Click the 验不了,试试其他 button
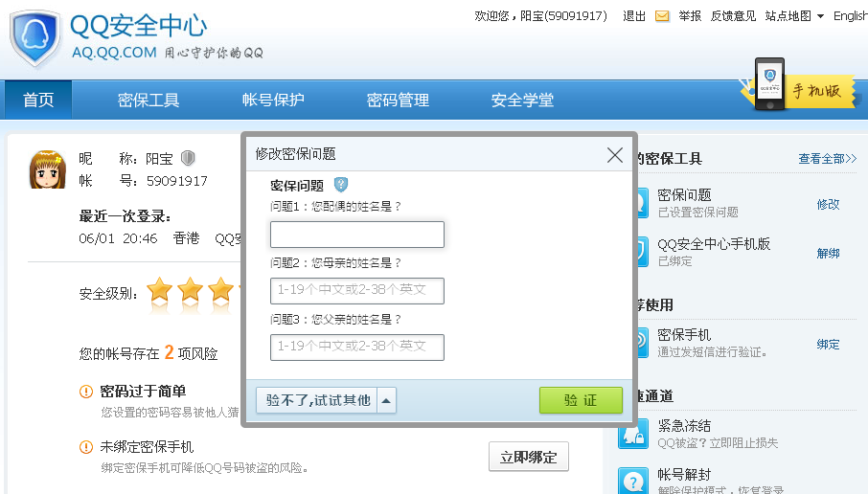The image size is (868, 494). 317,400
